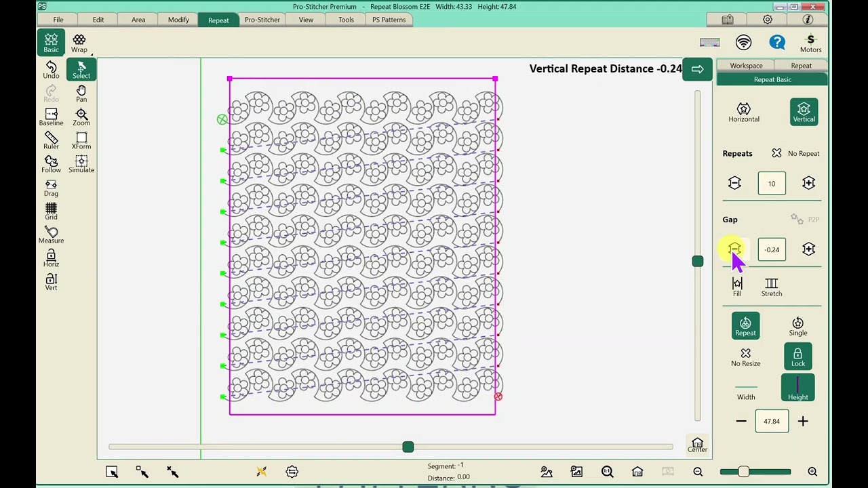Viewport: 868px width, 488px height.
Task: Toggle the Horiz lock
Action: click(x=51, y=259)
